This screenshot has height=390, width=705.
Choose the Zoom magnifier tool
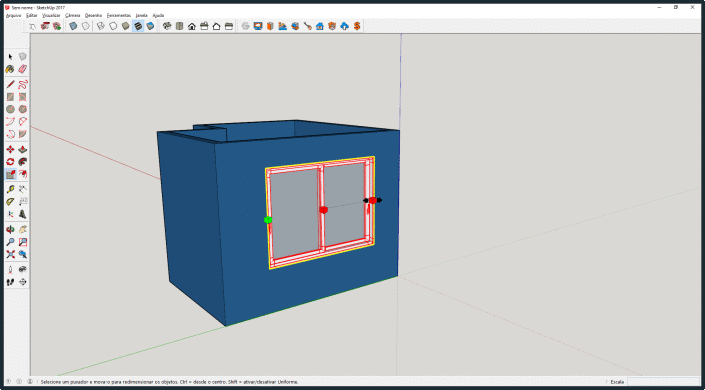pyautogui.click(x=10, y=242)
